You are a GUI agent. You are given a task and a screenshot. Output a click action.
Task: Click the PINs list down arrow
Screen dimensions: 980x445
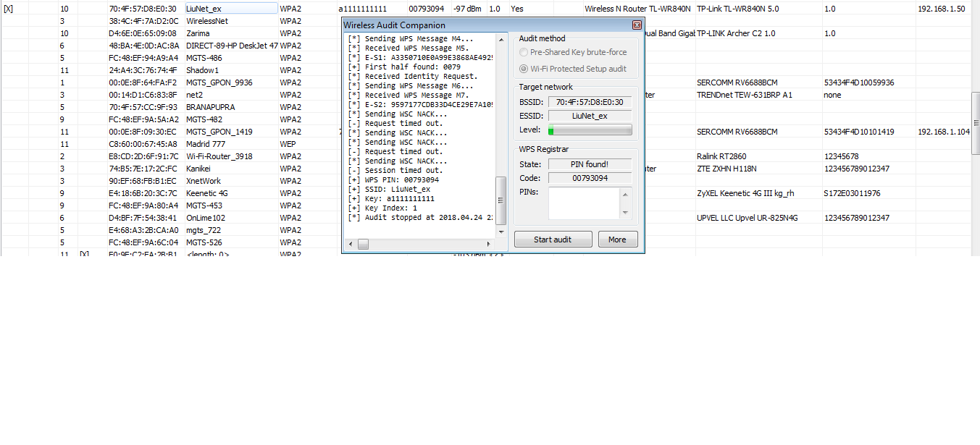point(624,213)
